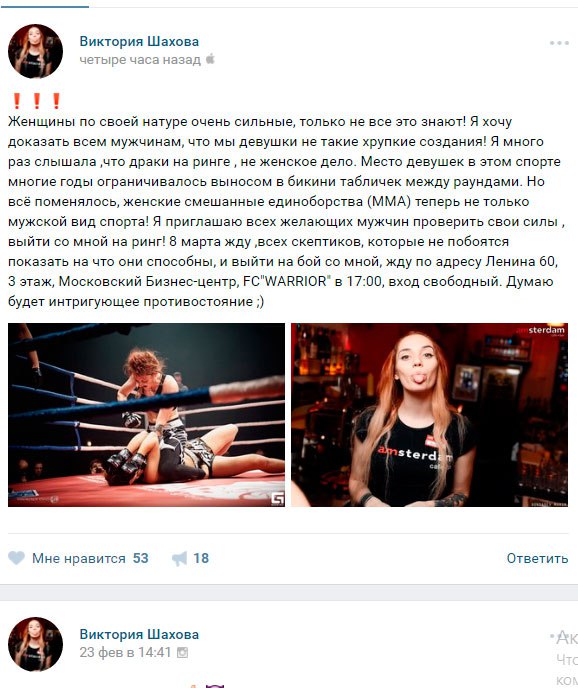Image resolution: width=578 pixels, height=688 pixels.
Task: Click the likes count 53
Action: [141, 558]
